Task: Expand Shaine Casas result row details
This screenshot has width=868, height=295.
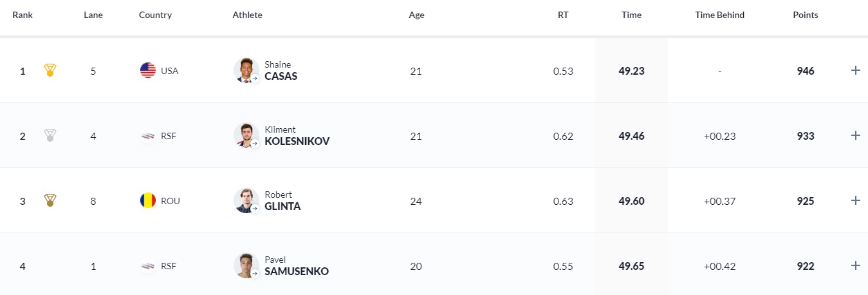Action: 856,70
